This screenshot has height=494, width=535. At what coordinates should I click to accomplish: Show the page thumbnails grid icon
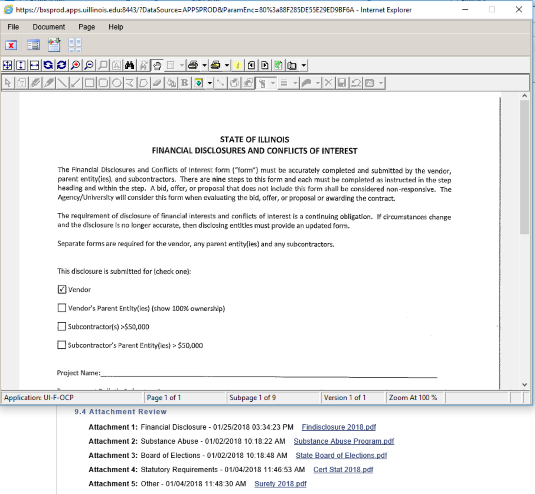[x=75, y=45]
